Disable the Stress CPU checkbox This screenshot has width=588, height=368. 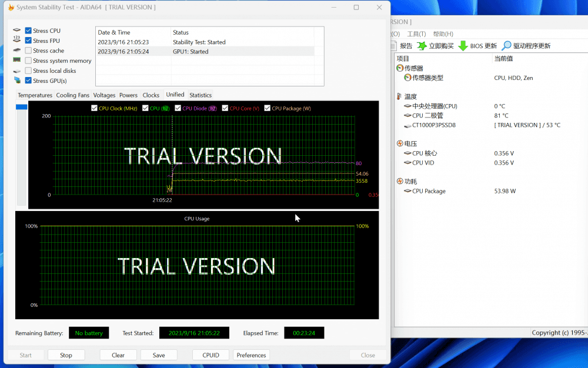[28, 31]
